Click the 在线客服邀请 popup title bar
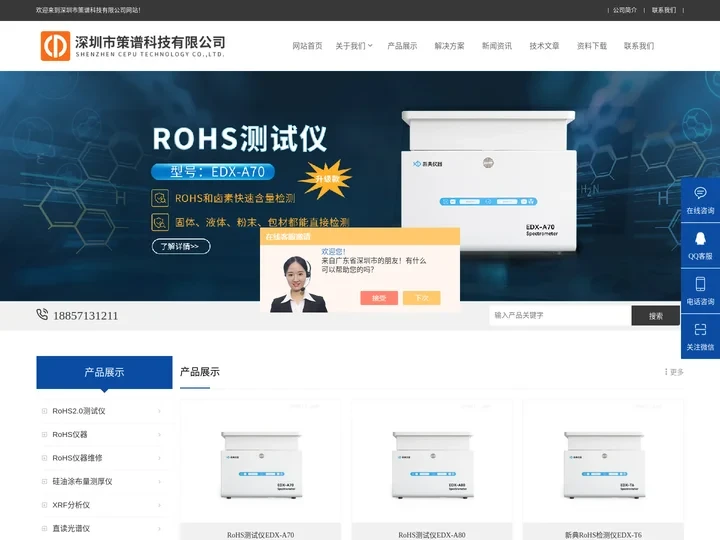This screenshot has width=720, height=540. coord(360,236)
